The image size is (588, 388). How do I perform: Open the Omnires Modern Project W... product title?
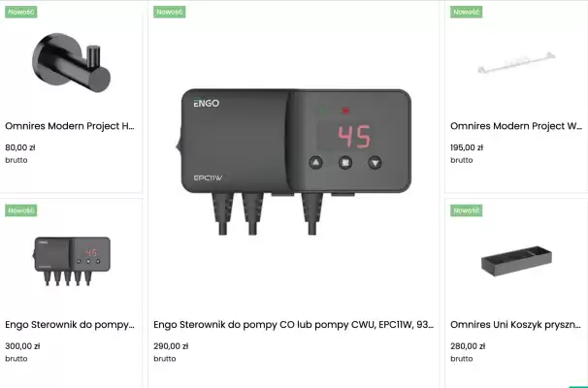click(x=516, y=126)
